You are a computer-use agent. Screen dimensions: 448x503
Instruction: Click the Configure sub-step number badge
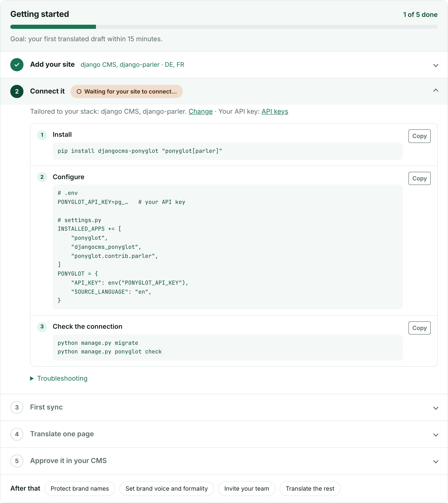pos(42,177)
